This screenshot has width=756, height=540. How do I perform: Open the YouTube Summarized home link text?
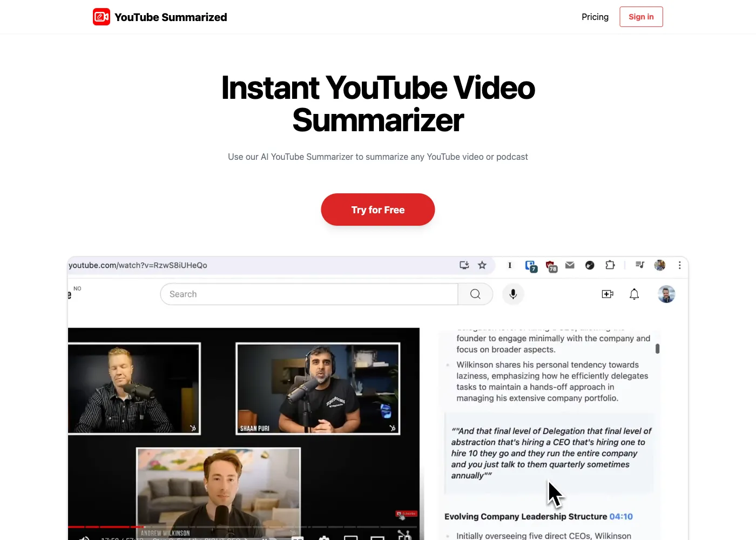171,17
